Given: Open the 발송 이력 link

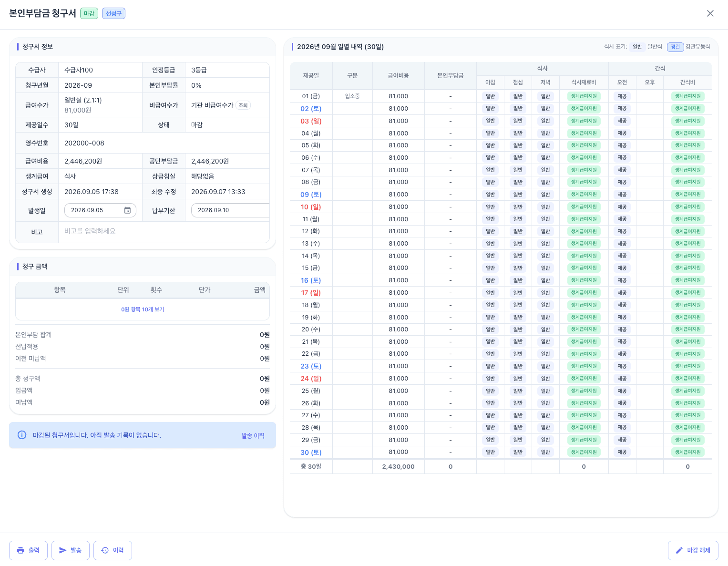Looking at the screenshot, I should [253, 435].
